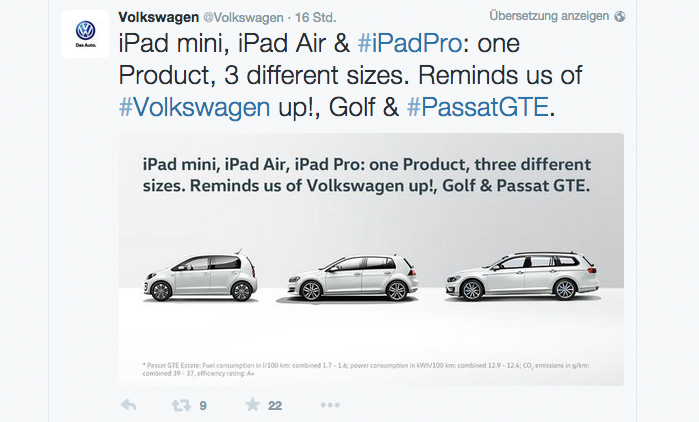Open the #iPadPro hashtag
The height and width of the screenshot is (422, 699).
click(410, 44)
